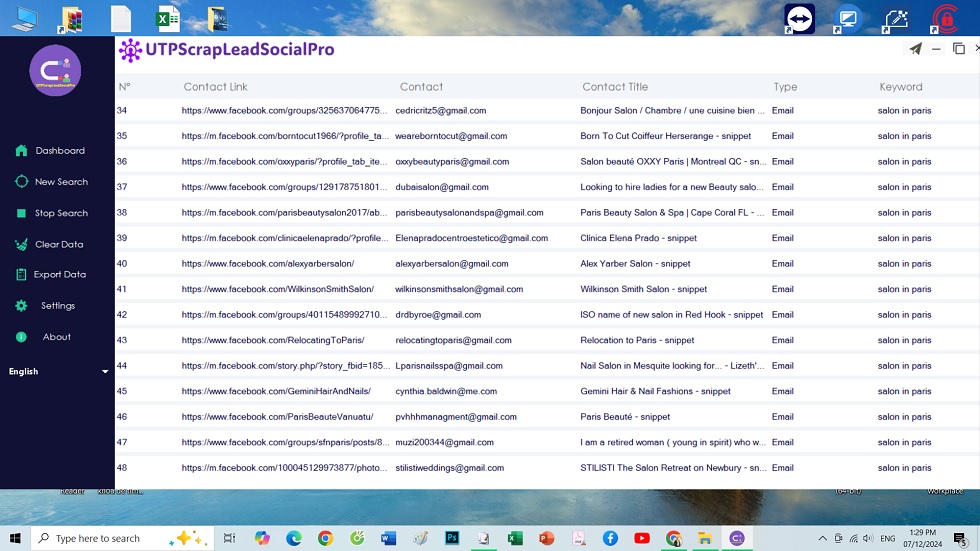Show hidden system tray icons chevron

823,538
